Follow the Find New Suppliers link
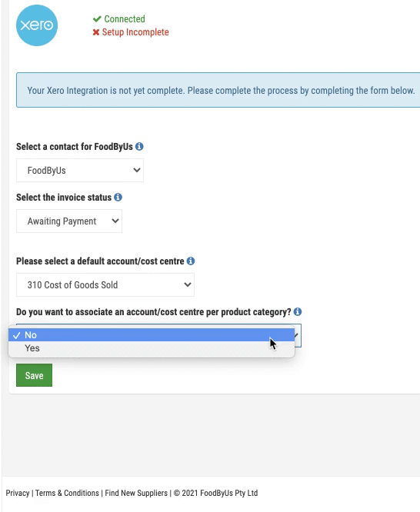Image resolution: width=420 pixels, height=512 pixels. [136, 493]
